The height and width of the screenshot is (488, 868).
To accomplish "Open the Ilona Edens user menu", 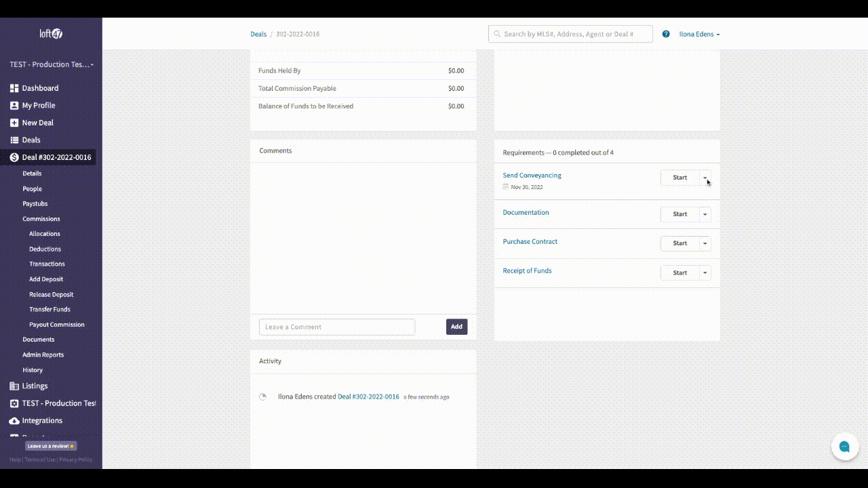I will click(x=699, y=34).
